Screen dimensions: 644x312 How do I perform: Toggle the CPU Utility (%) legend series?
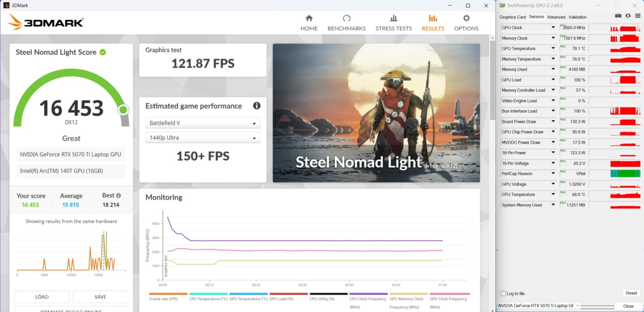tap(328, 297)
